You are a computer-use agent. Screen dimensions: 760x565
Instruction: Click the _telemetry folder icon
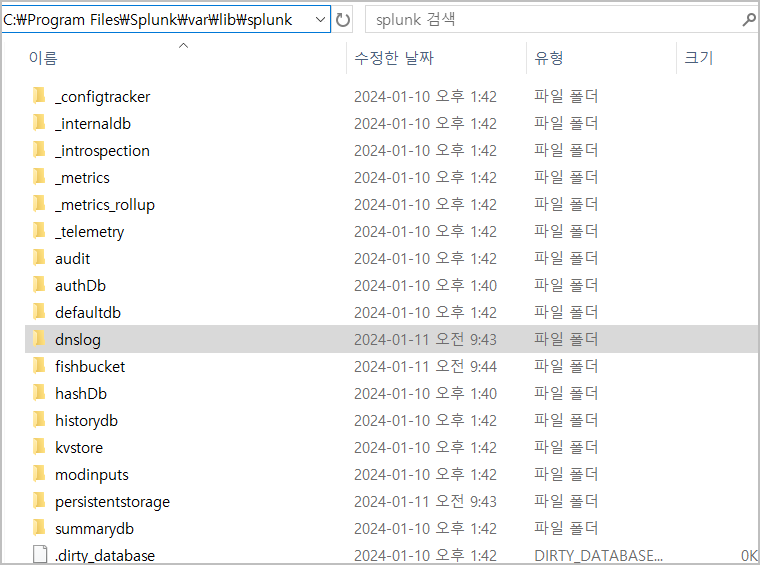tap(39, 231)
